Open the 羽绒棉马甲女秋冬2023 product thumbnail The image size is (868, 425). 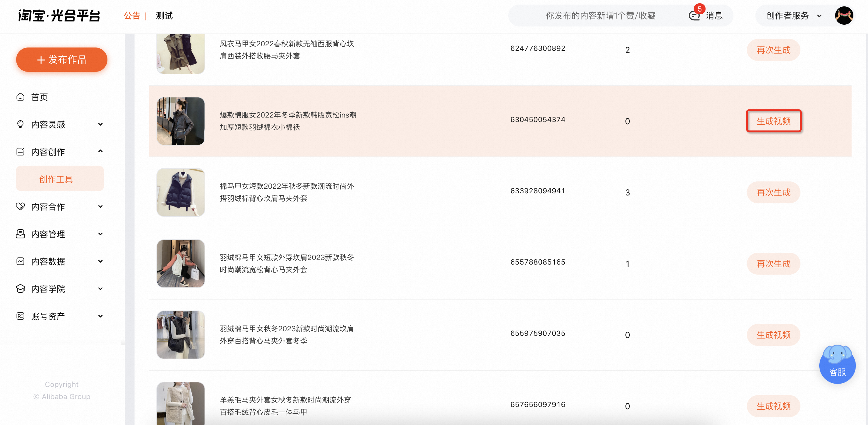pos(180,335)
